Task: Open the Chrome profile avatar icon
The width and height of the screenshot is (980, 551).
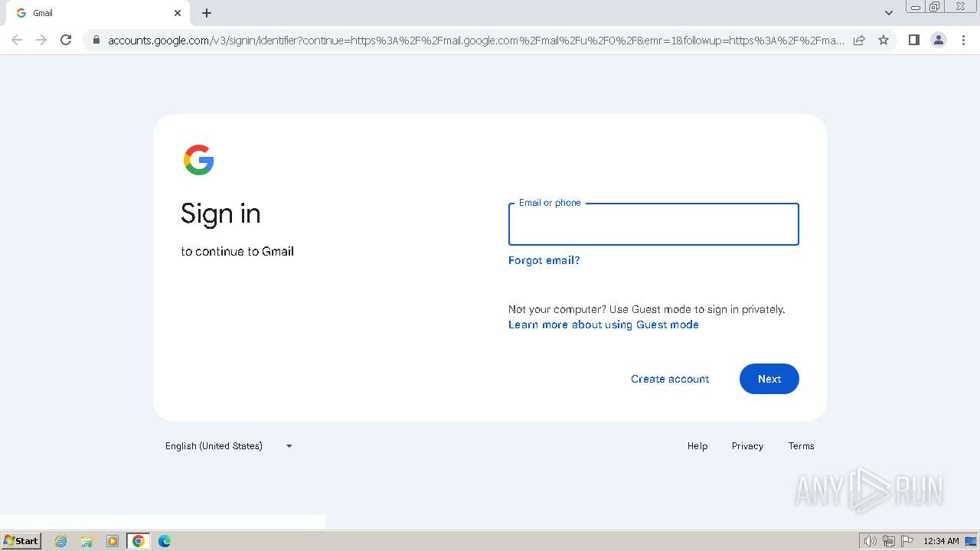Action: [939, 40]
